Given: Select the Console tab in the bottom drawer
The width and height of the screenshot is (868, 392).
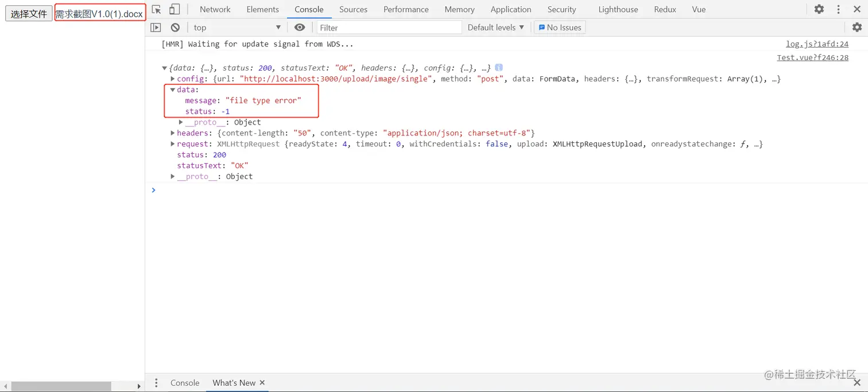Looking at the screenshot, I should coord(185,383).
